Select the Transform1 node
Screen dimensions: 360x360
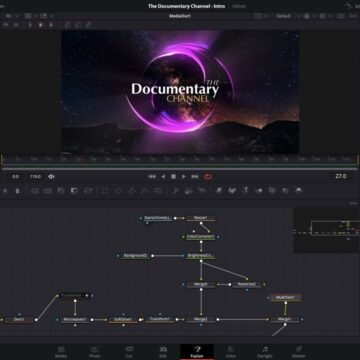[160, 319]
